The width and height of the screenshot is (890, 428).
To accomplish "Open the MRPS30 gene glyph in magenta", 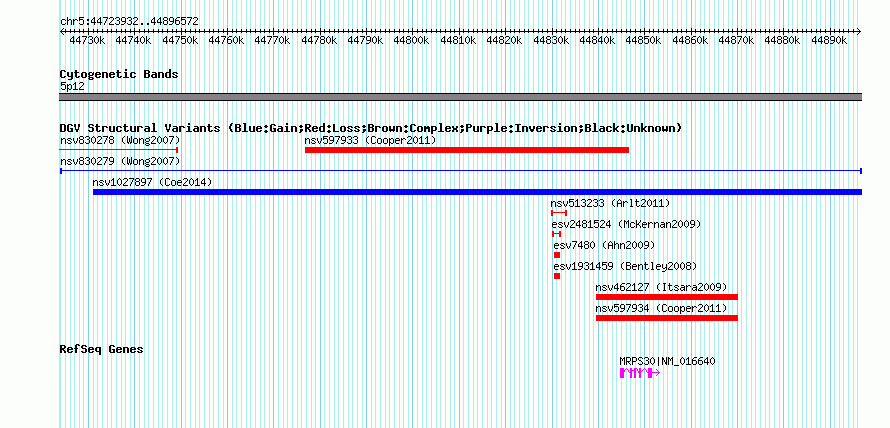I will pyautogui.click(x=640, y=373).
